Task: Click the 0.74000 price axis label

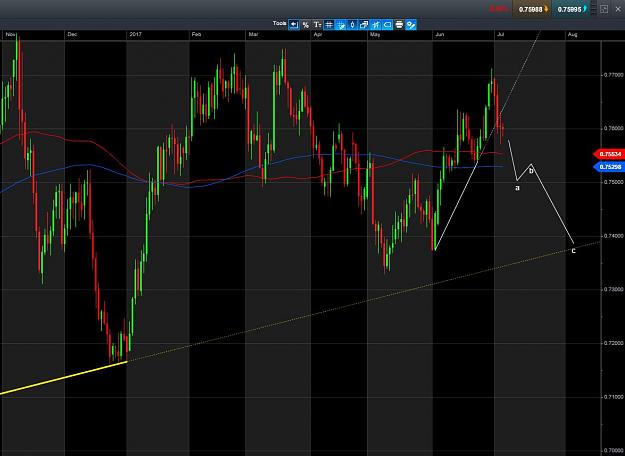Action: [612, 236]
